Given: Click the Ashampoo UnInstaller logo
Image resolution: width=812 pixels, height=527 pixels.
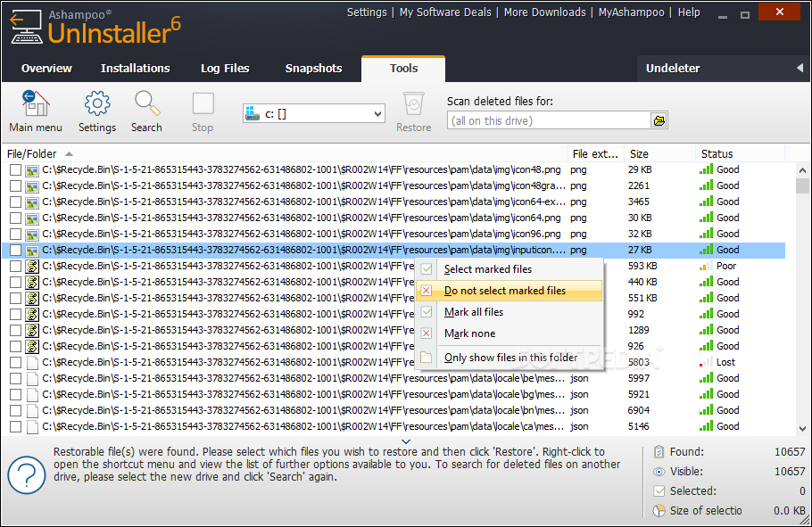Looking at the screenshot, I should tap(95, 28).
